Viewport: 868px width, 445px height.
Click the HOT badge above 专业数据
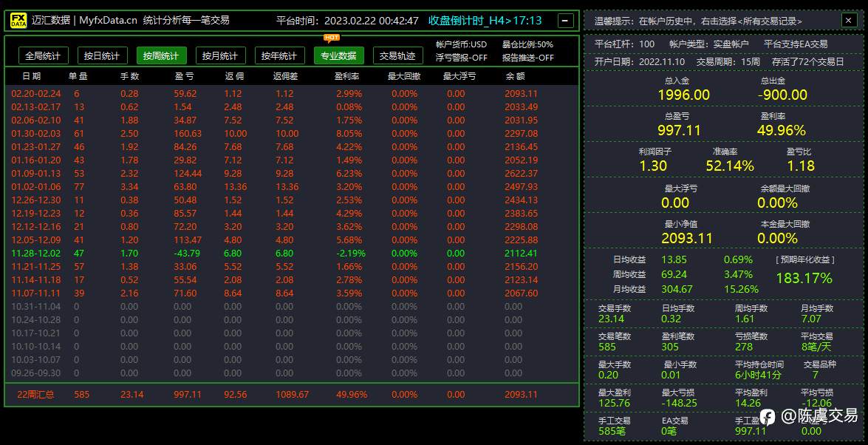coord(332,38)
